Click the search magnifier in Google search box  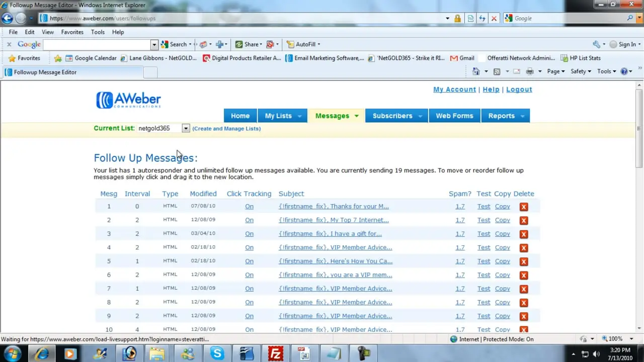[630, 18]
